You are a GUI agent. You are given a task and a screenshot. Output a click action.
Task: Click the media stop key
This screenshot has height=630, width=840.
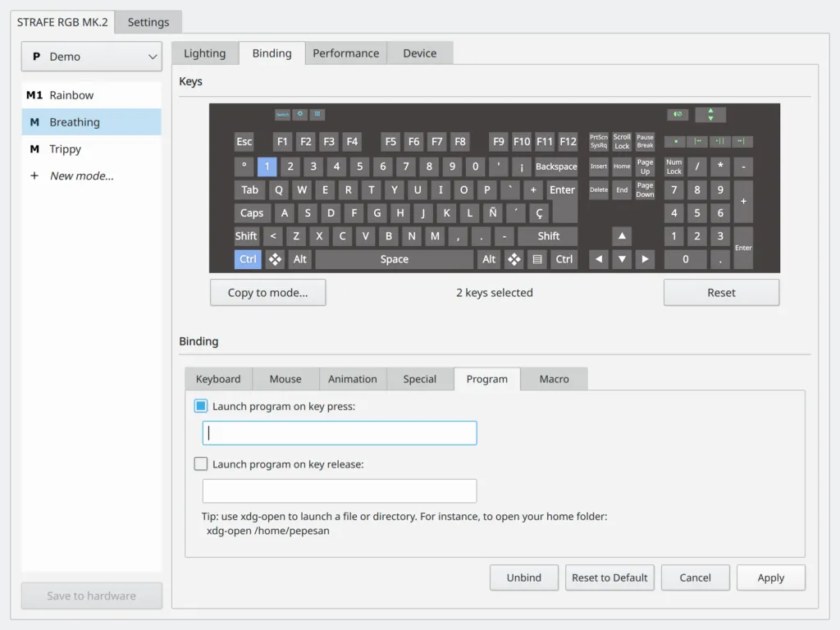coord(675,141)
